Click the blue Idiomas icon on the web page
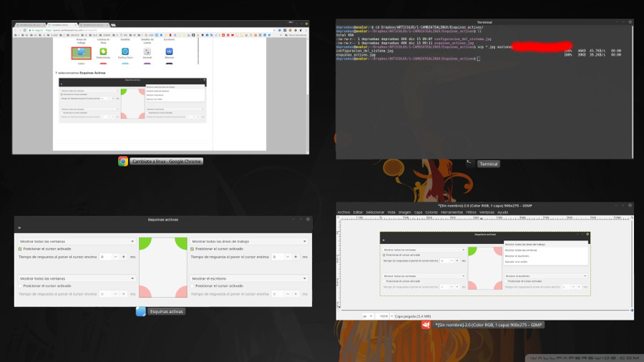Image resolution: width=644 pixels, height=362 pixels. [x=169, y=52]
